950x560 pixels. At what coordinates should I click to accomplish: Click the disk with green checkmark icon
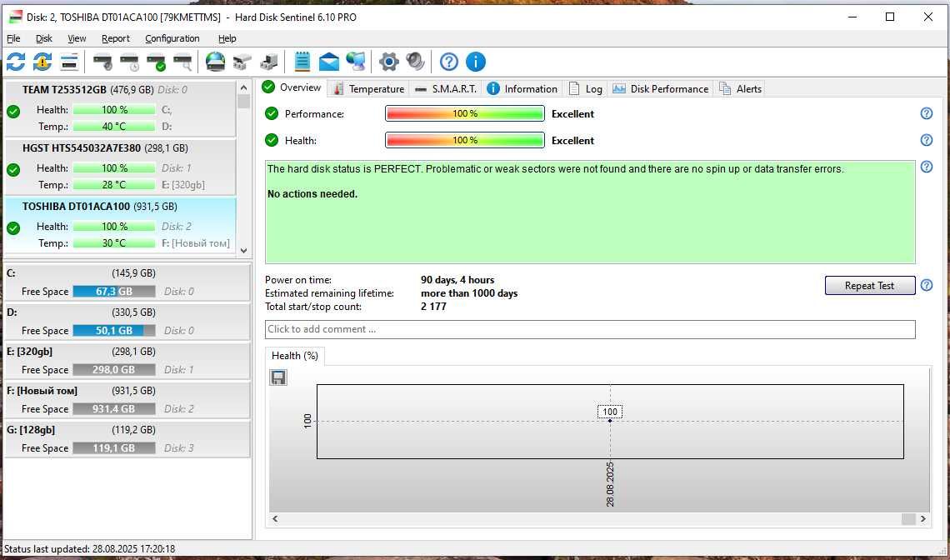point(157,61)
